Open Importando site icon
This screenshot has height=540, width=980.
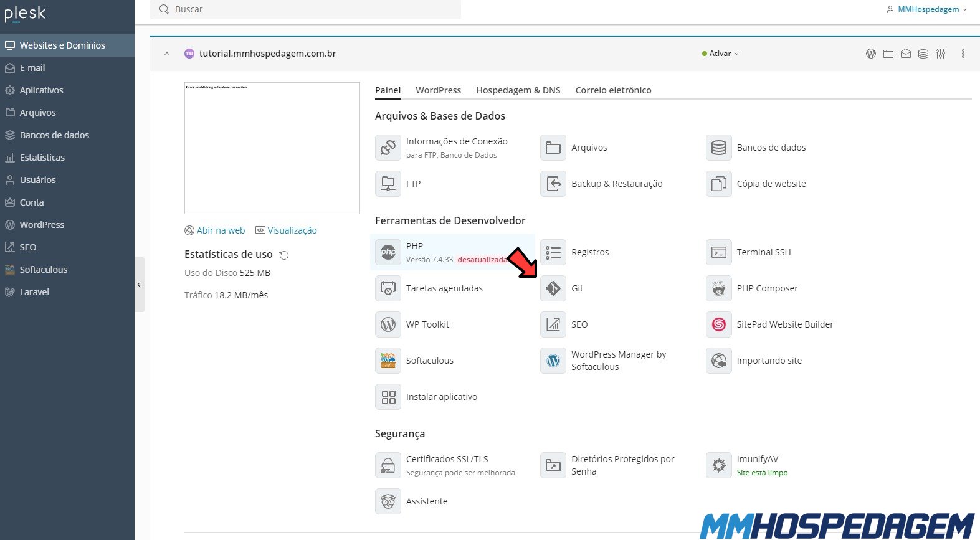tap(719, 361)
